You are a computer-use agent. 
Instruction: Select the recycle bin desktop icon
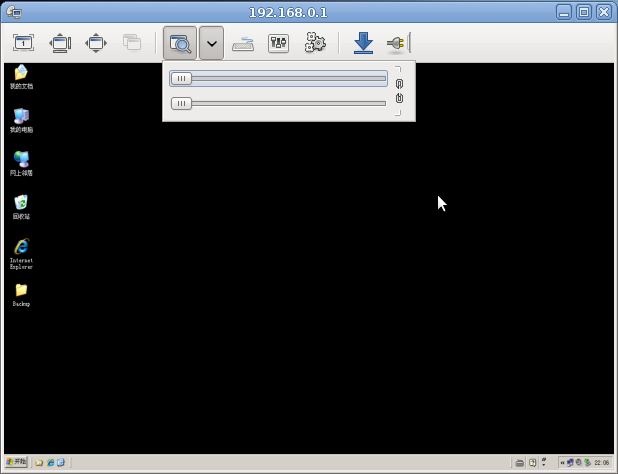21,207
